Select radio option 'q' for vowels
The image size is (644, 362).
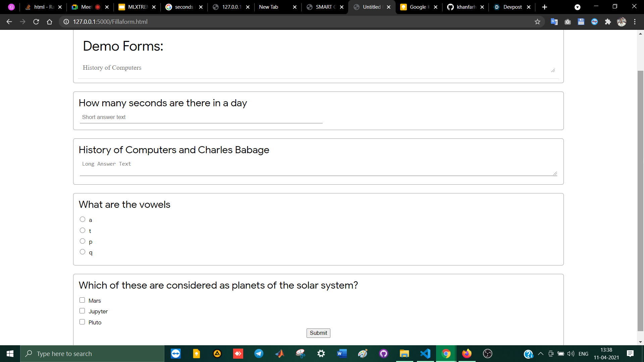coord(83,252)
